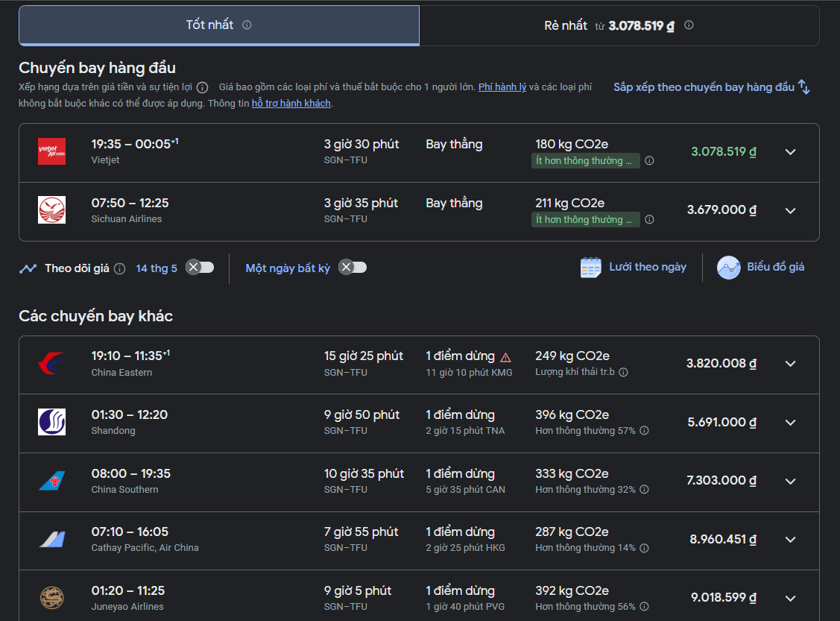The width and height of the screenshot is (840, 621).
Task: Click info icon beside Shandong emissions 57%
Action: tap(644, 430)
